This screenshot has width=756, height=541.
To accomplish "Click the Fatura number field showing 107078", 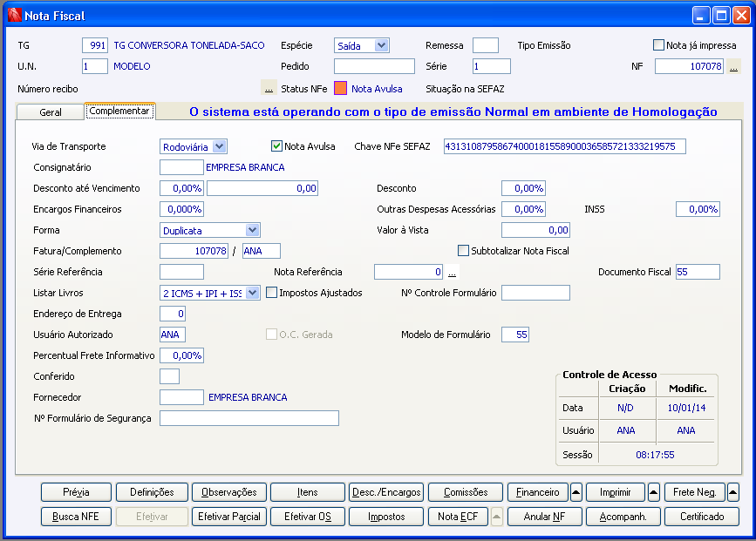I will pos(194,251).
